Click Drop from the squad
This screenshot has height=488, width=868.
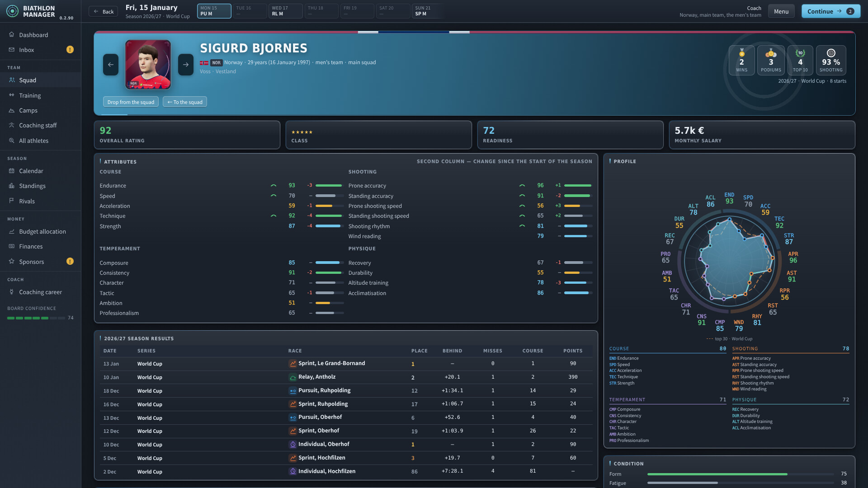131,102
